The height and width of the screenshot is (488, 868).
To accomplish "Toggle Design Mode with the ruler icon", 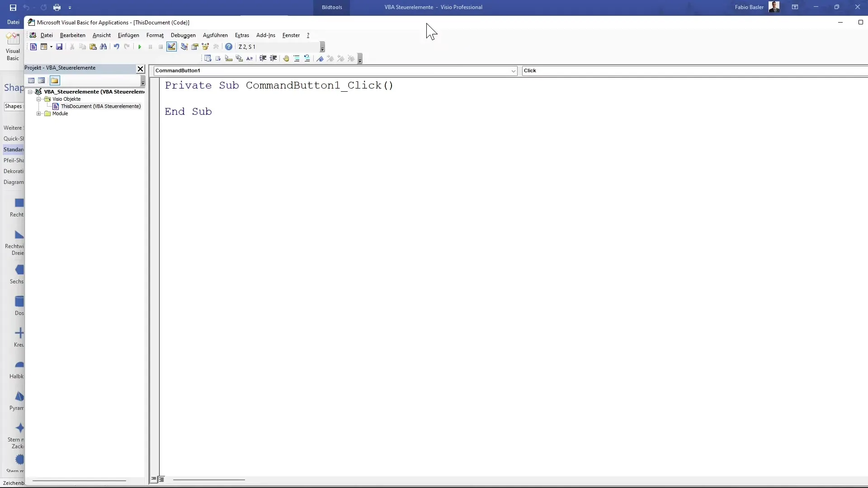I will tap(171, 47).
